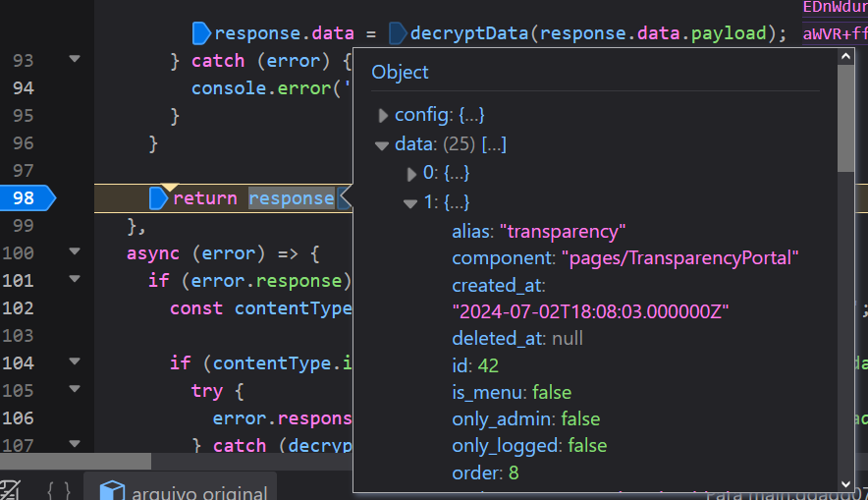Set a breakpoint on line 94
Screen dimensions: 868x500
tap(23, 88)
